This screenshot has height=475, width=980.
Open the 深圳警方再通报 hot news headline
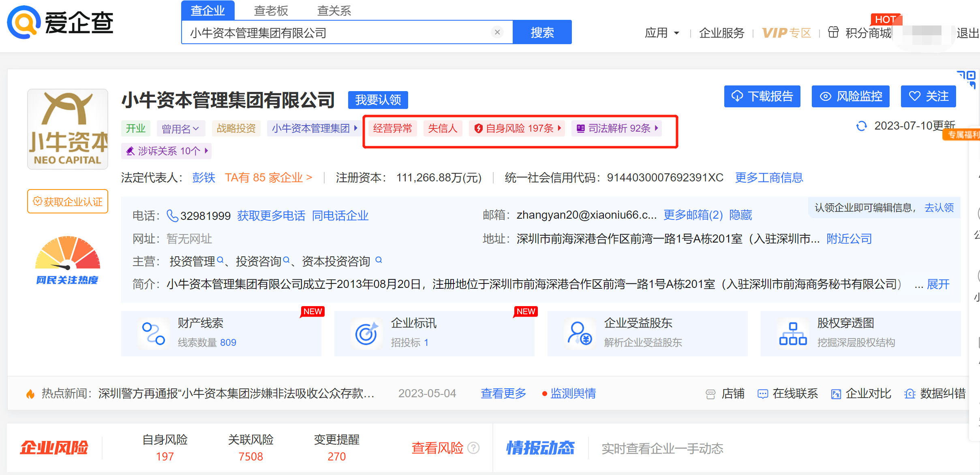[236, 393]
